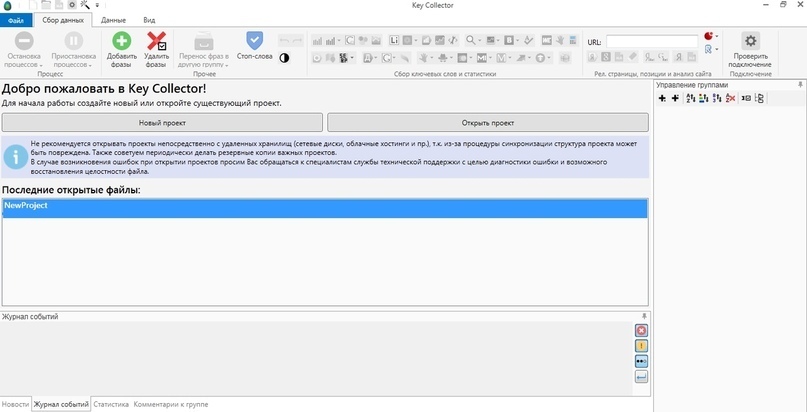
Task: Click the blue R icon below red circle
Action: point(709,49)
